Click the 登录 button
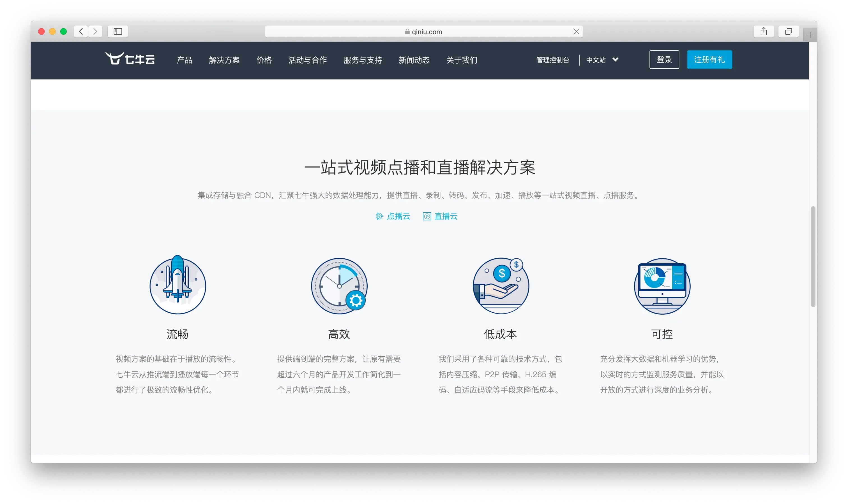 (664, 59)
